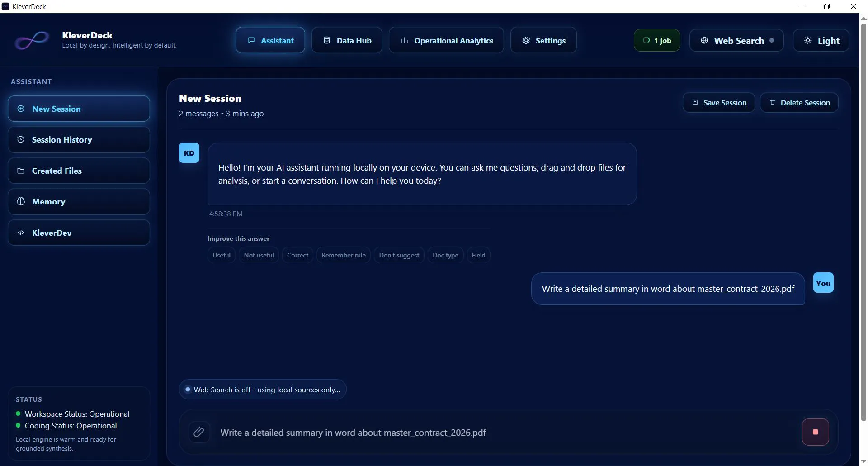Click the KD assistant avatar
This screenshot has width=868, height=466.
[189, 153]
